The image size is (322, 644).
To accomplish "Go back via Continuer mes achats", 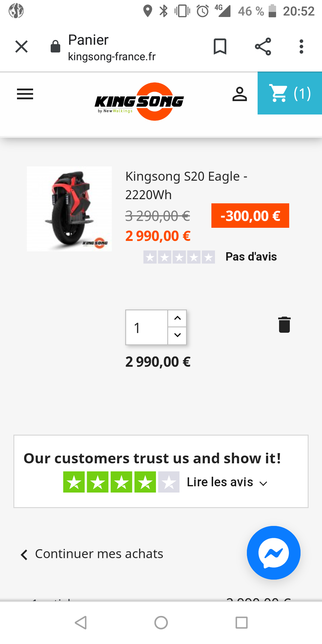I will pyautogui.click(x=92, y=554).
